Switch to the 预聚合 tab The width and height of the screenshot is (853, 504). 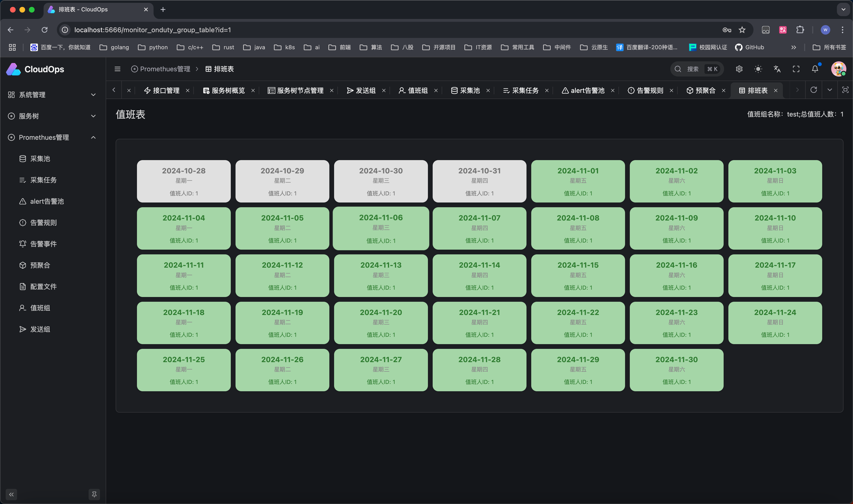pos(701,90)
